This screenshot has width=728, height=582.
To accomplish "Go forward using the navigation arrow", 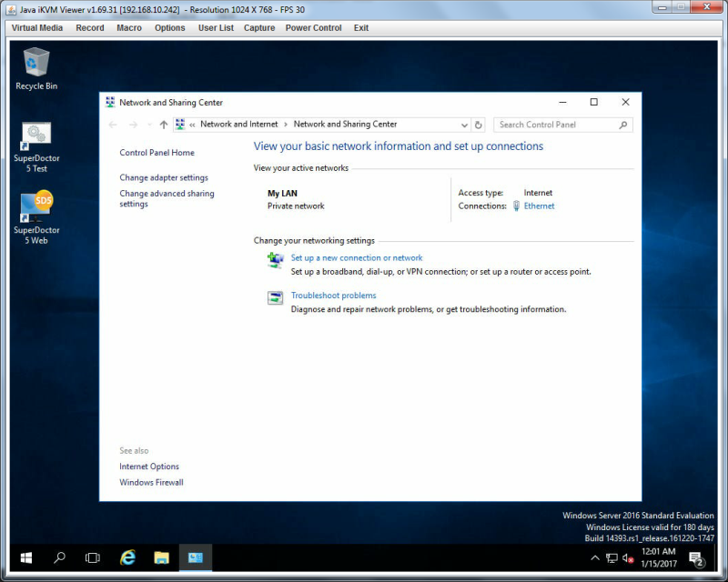I will (x=133, y=125).
